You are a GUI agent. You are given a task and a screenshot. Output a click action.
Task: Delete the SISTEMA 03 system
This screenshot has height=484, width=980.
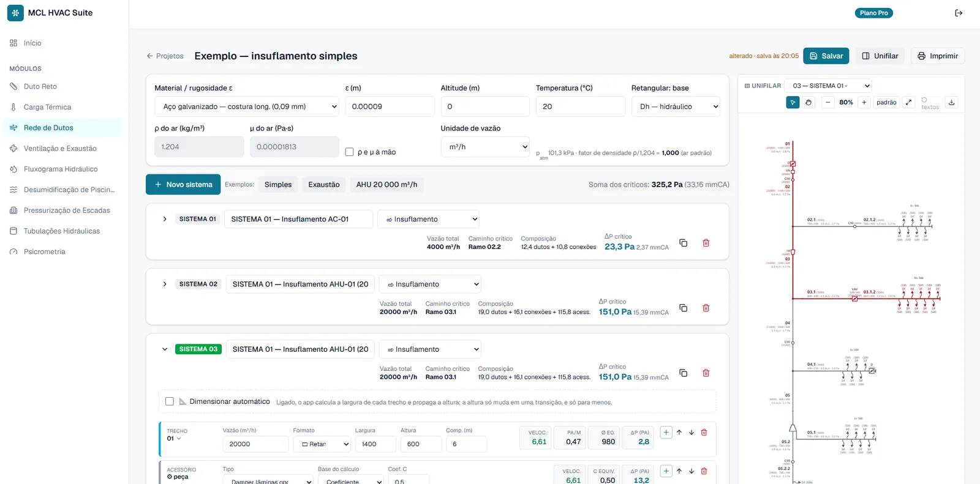[706, 373]
